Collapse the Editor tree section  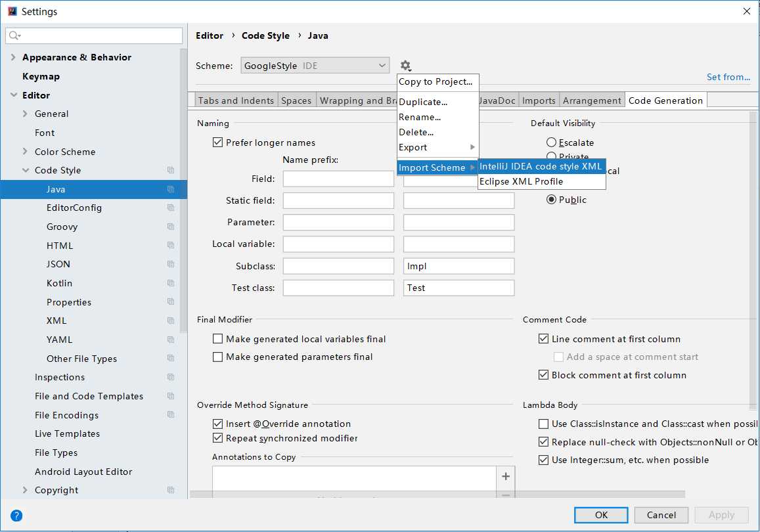[x=14, y=95]
